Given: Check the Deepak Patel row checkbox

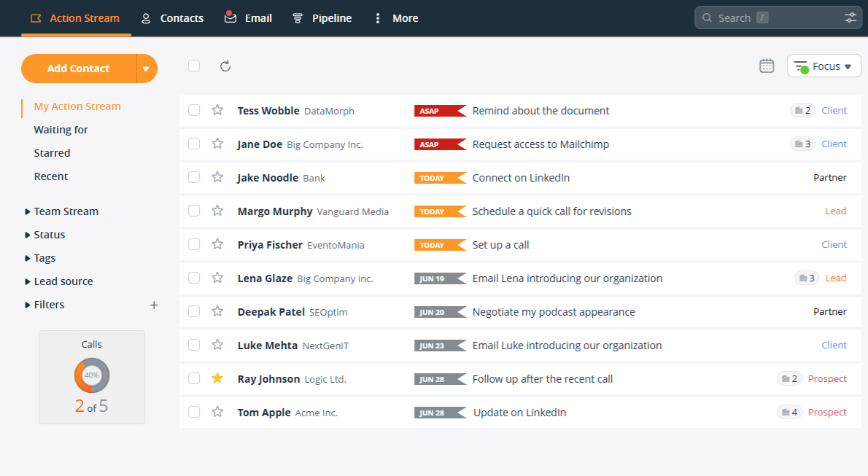Looking at the screenshot, I should pyautogui.click(x=194, y=311).
